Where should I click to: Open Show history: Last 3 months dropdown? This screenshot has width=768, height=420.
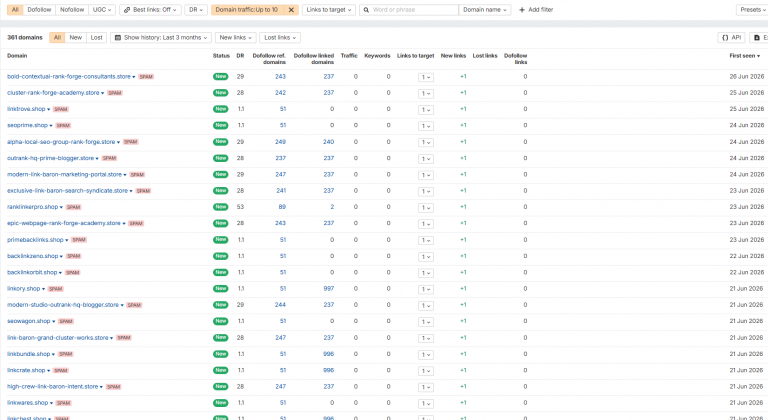(x=161, y=38)
